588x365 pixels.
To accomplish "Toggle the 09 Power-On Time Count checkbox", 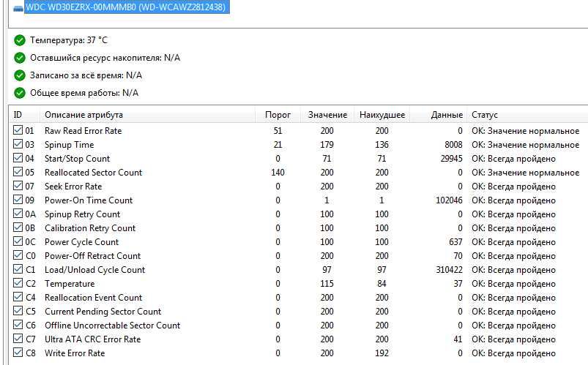I will pos(18,200).
